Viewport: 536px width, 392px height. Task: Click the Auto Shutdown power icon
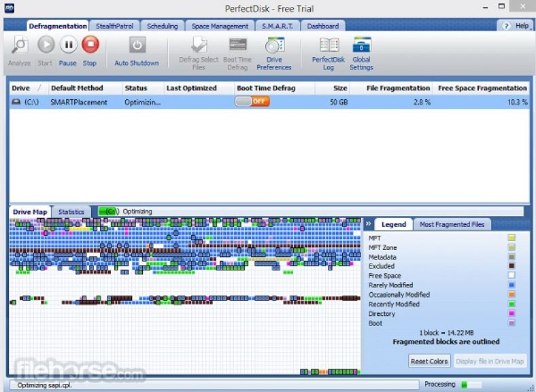(137, 46)
